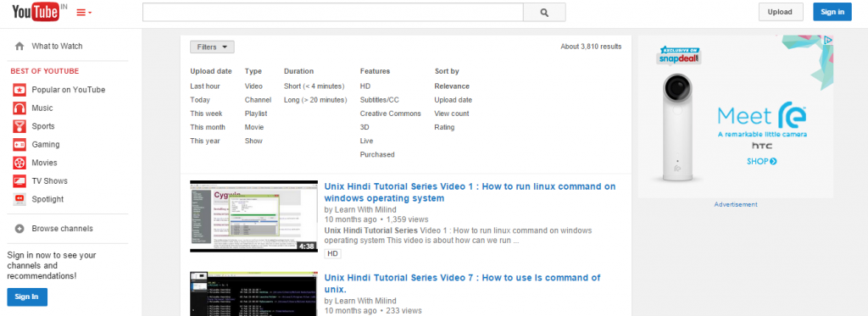
Task: Open Unix Hindi Tutorial Video 7 thumbnail
Action: [253, 294]
